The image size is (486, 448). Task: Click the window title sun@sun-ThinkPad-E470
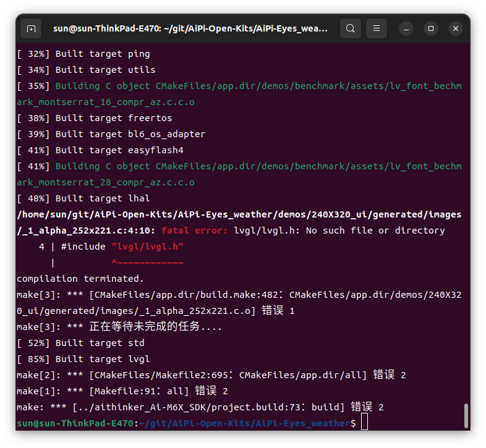[x=190, y=28]
